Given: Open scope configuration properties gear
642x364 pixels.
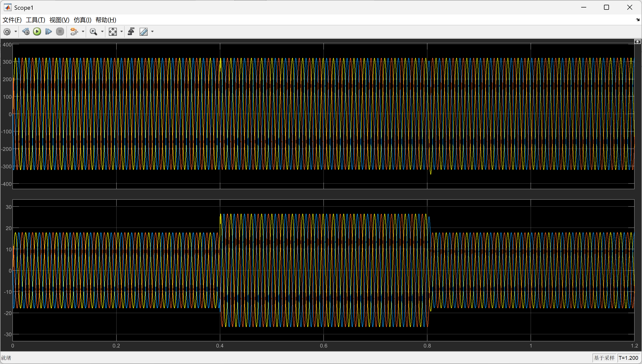Looking at the screenshot, I should click(7, 32).
